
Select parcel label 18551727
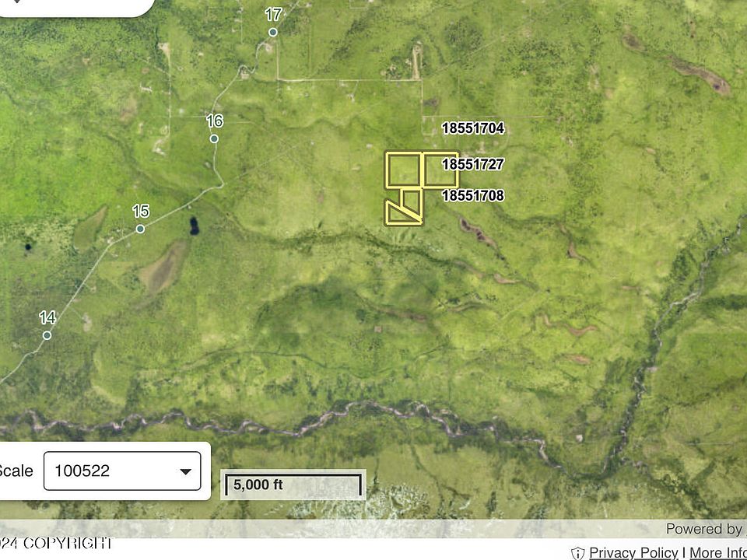pyautogui.click(x=472, y=164)
